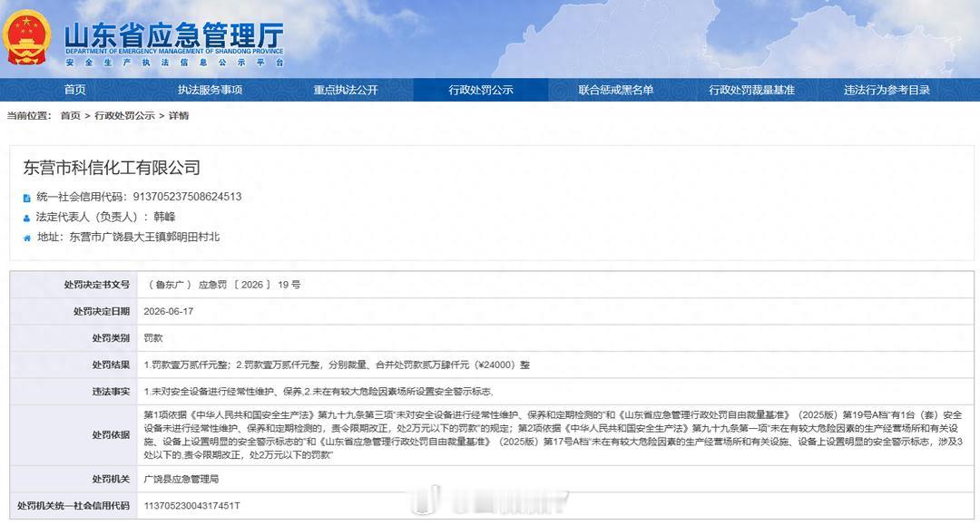Click the authority name 广饶县应急管理局

(181, 480)
